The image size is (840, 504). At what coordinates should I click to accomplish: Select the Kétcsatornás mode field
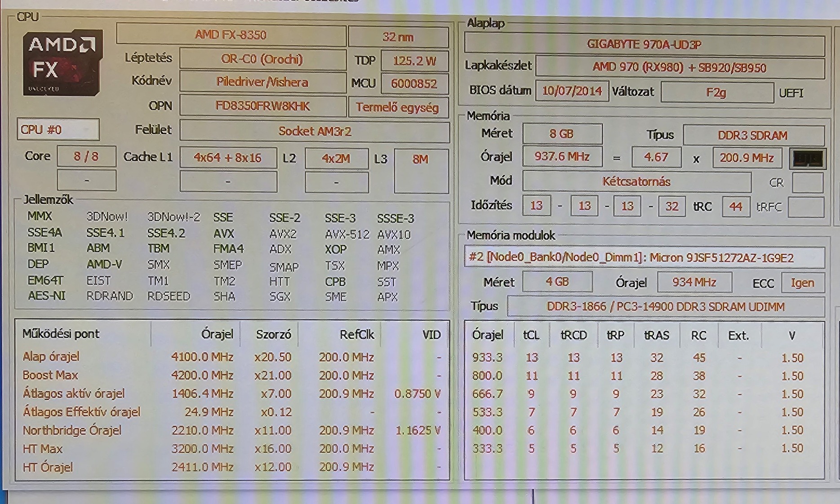click(x=636, y=181)
